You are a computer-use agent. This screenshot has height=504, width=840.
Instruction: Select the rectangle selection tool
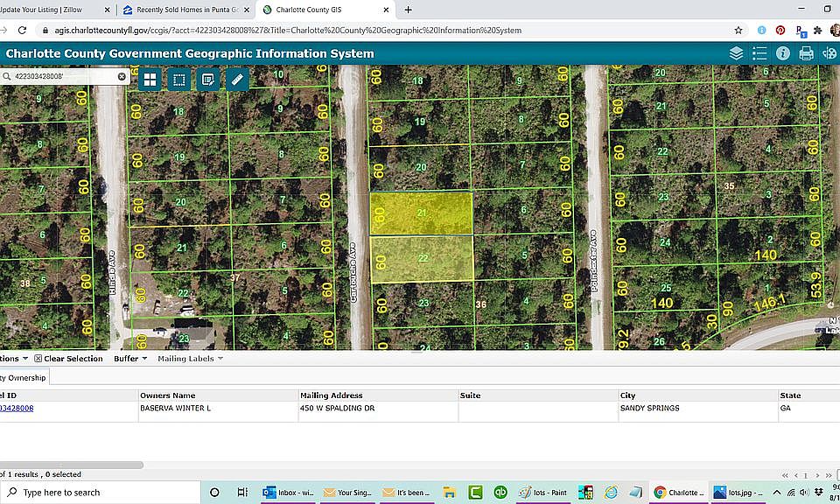[x=178, y=80]
